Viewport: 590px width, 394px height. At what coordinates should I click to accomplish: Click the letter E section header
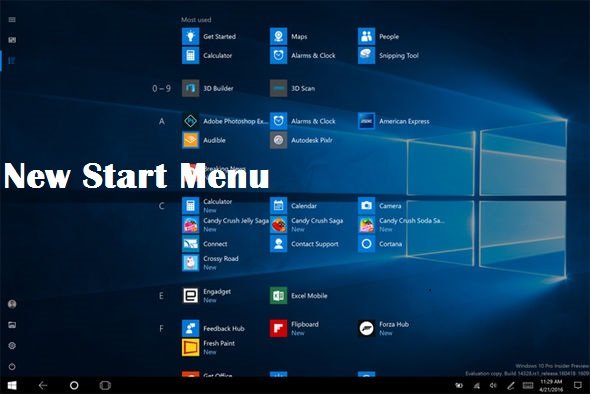(x=161, y=296)
